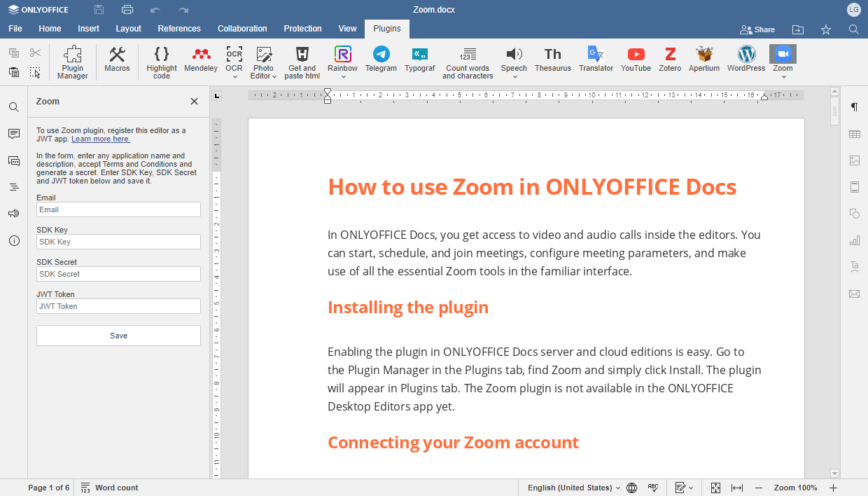This screenshot has width=868, height=496.
Task: Expand the Rainbow plugin dropdown
Action: coord(343,76)
